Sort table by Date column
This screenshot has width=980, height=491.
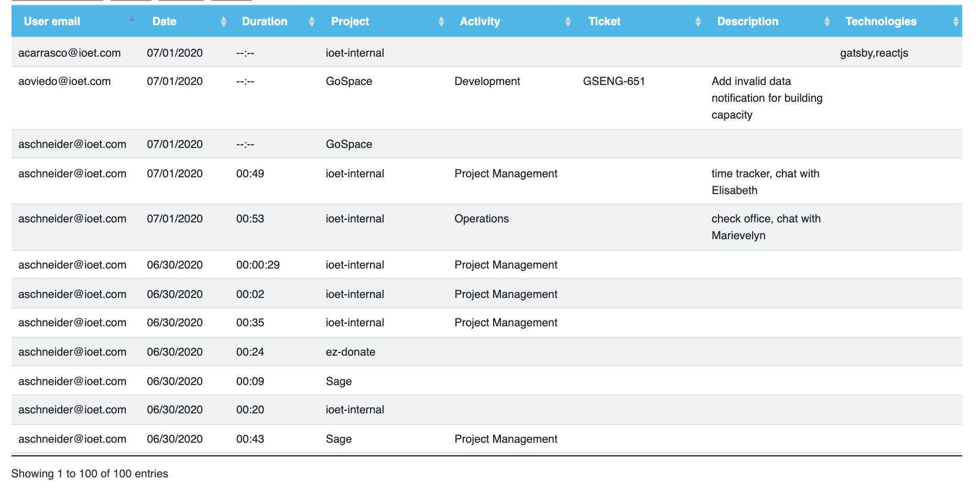(186, 22)
